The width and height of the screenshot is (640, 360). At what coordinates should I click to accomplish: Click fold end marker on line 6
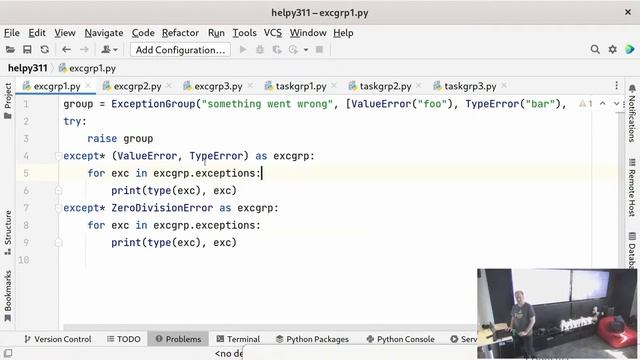[58, 191]
